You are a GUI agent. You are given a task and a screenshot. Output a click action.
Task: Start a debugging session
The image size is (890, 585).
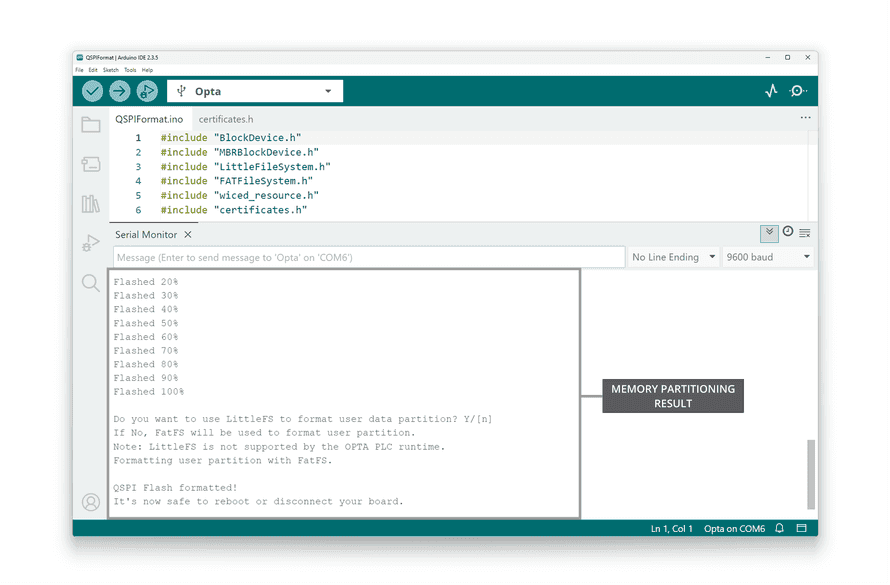[147, 90]
